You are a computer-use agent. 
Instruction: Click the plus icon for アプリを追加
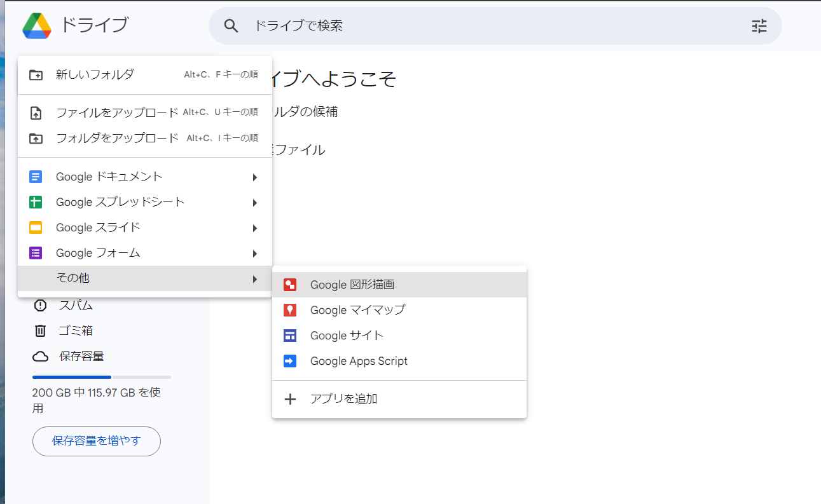[290, 399]
